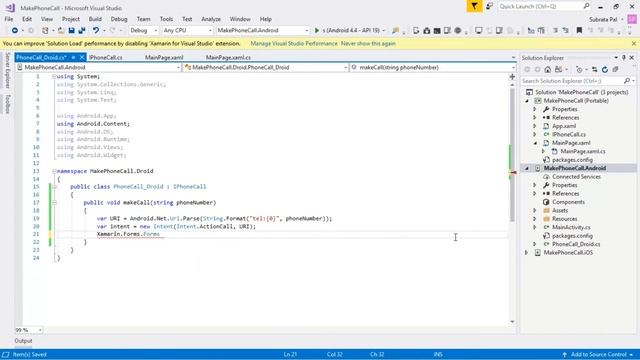Open the Tools menu
The height and width of the screenshot is (360, 640).
166,19
